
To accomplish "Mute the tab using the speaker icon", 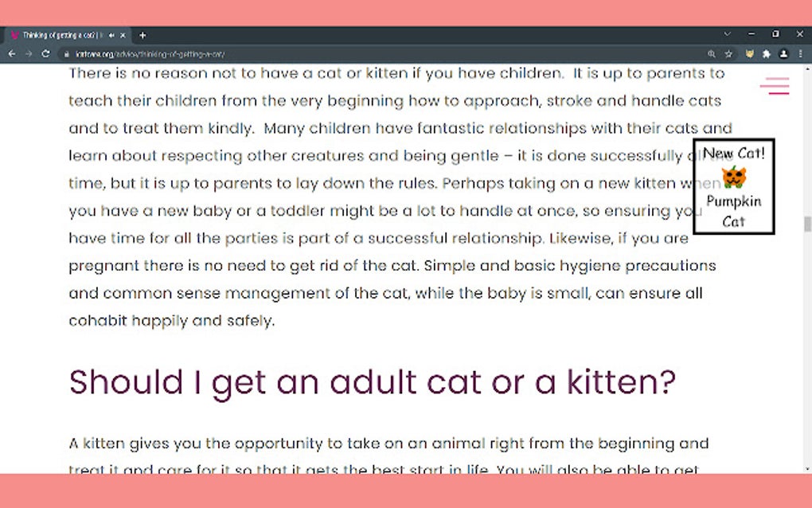I will 111,35.
